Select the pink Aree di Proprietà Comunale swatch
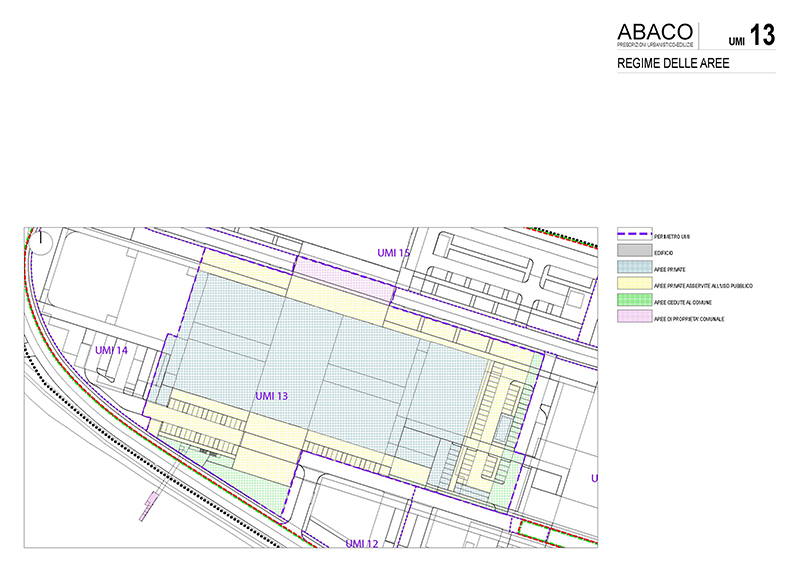 [633, 318]
